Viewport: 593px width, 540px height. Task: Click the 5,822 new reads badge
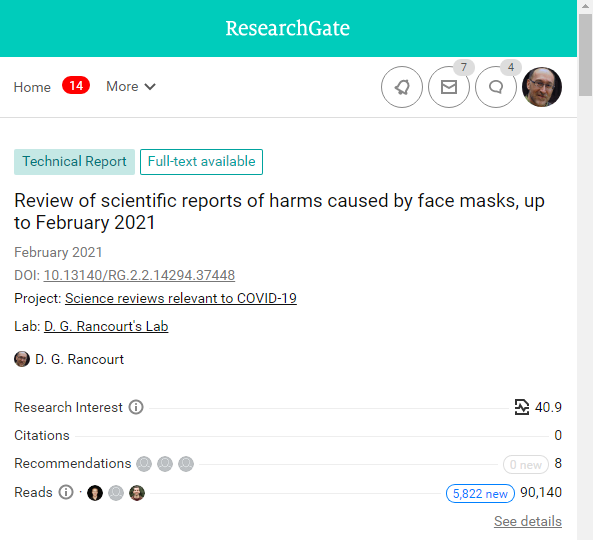click(x=480, y=493)
